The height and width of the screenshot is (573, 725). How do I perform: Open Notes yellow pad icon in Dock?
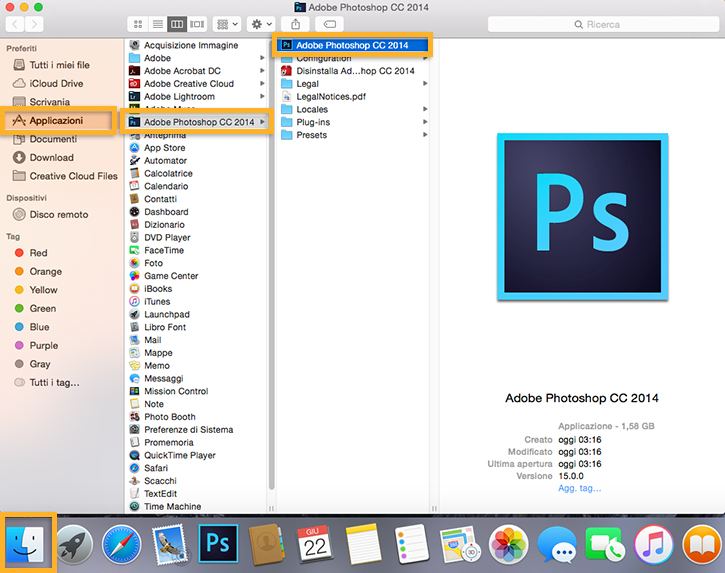363,544
